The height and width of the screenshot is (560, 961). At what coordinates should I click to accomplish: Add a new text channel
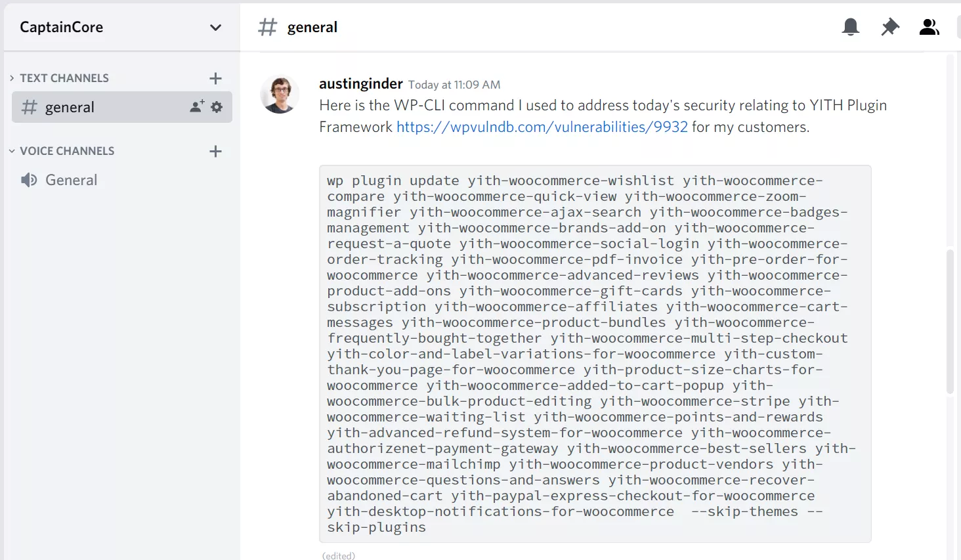click(215, 79)
